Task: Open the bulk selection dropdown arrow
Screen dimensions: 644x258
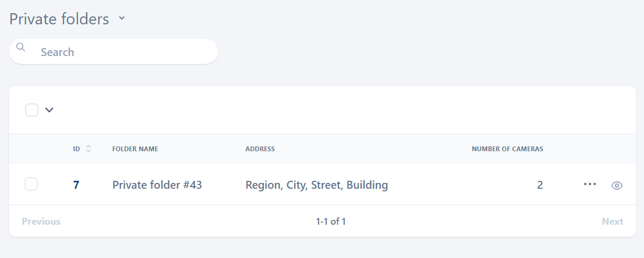Action: 49,110
